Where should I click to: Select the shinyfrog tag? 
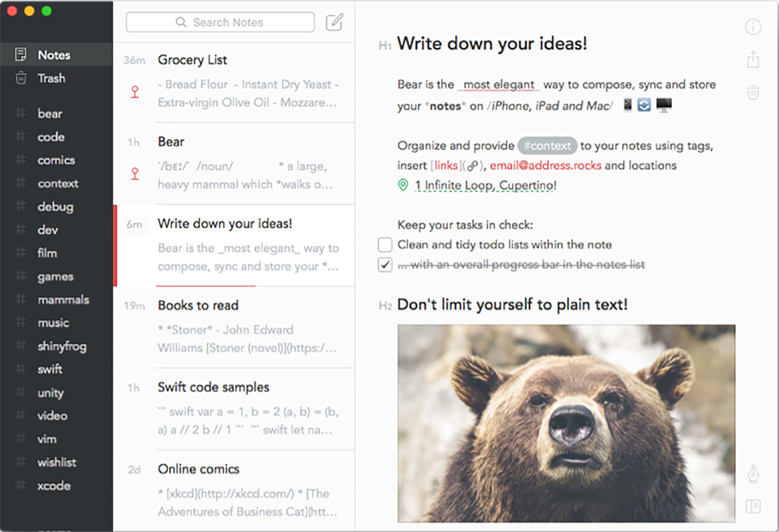coord(62,346)
